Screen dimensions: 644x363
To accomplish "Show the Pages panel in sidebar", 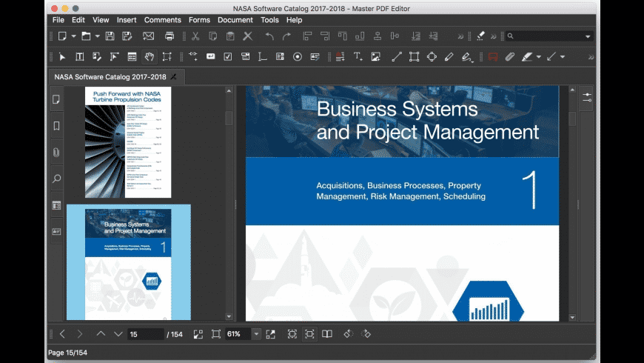I will pos(57,99).
